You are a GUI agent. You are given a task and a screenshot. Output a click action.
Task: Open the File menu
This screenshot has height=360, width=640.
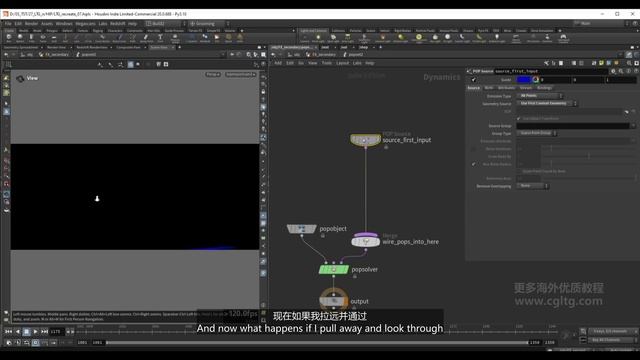tap(8, 24)
